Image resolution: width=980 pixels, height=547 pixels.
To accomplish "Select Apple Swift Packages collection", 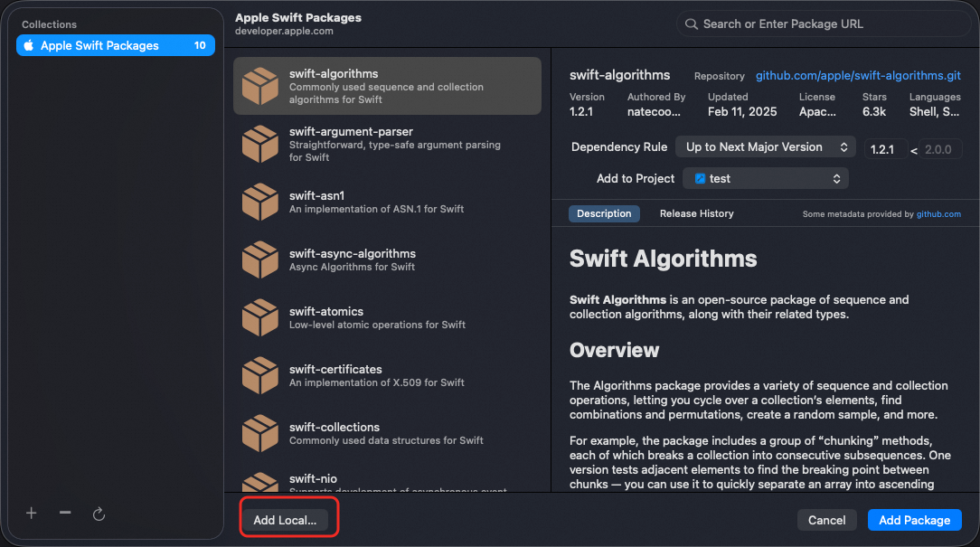I will tap(116, 45).
